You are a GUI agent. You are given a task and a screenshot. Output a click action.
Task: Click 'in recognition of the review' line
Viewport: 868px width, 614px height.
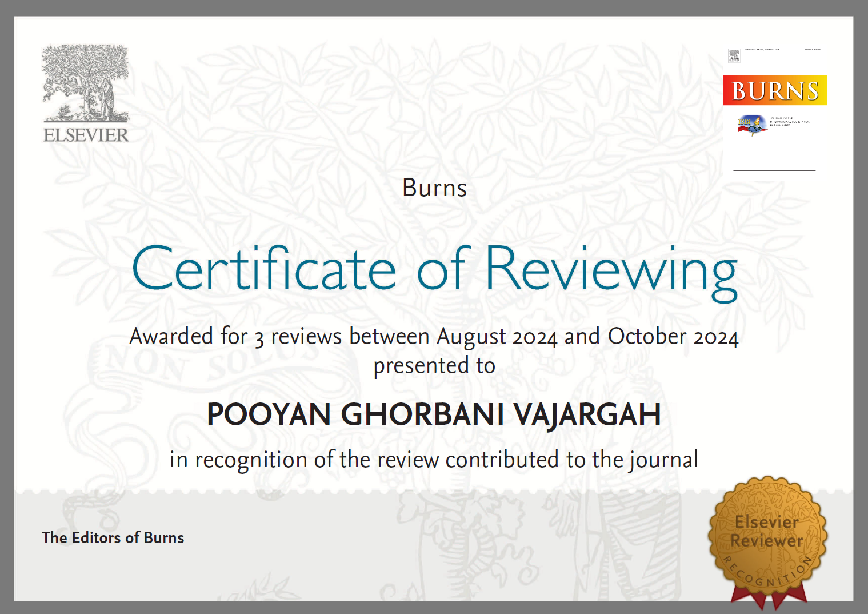click(x=434, y=460)
